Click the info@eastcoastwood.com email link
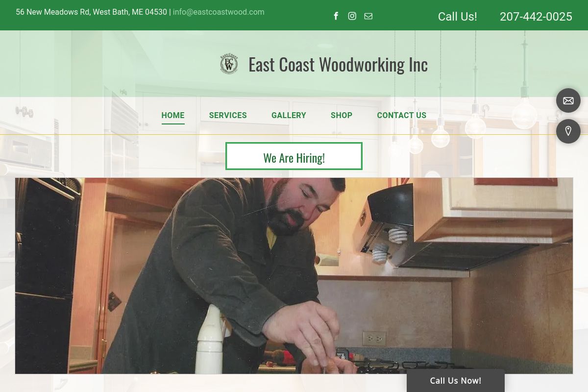 219,12
